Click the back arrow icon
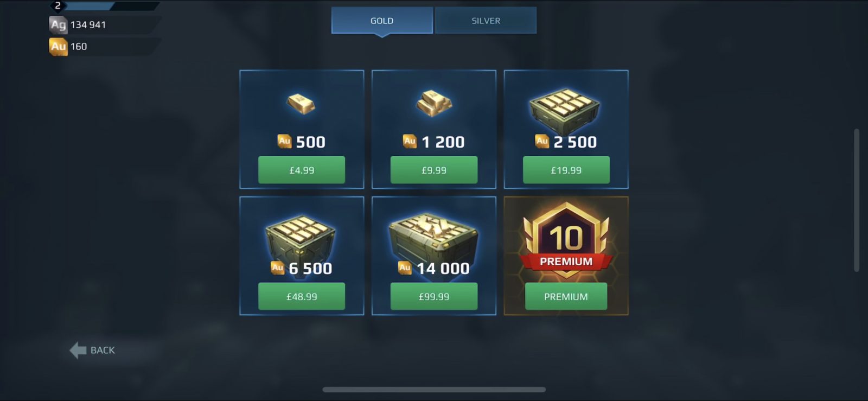This screenshot has height=401, width=868. (x=78, y=350)
